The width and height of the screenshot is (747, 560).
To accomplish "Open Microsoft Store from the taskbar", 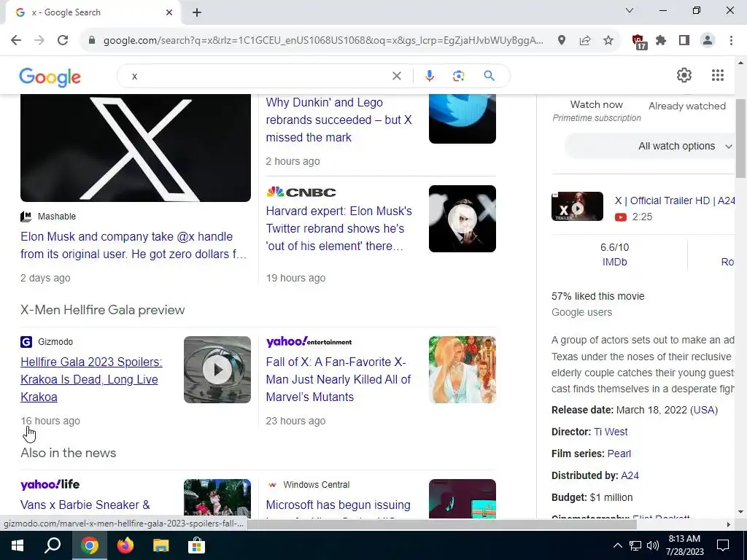I will point(196,545).
